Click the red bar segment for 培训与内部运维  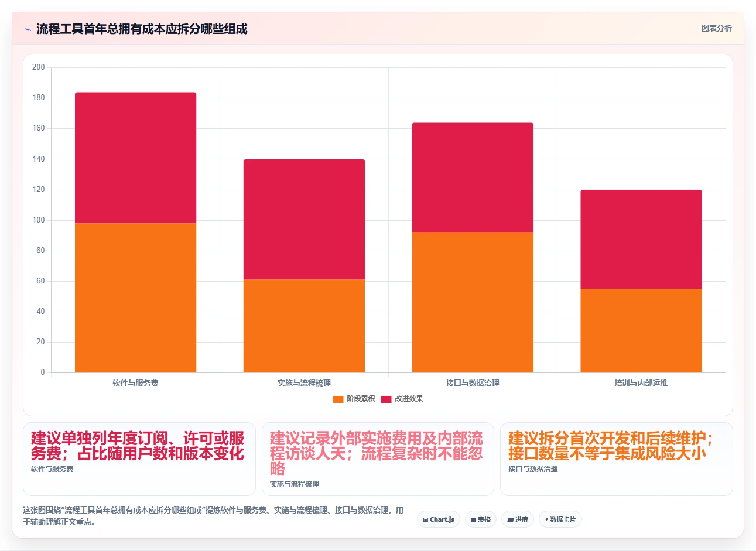pyautogui.click(x=641, y=239)
